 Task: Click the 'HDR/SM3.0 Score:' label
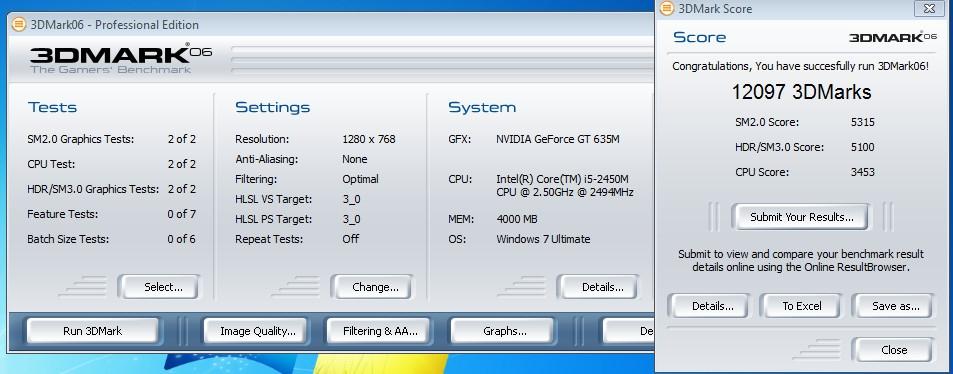click(x=779, y=147)
